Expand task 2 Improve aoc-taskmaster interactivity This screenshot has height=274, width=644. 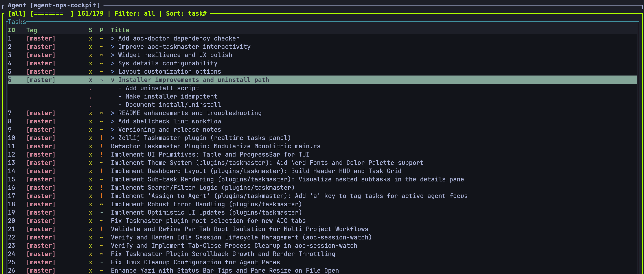112,47
